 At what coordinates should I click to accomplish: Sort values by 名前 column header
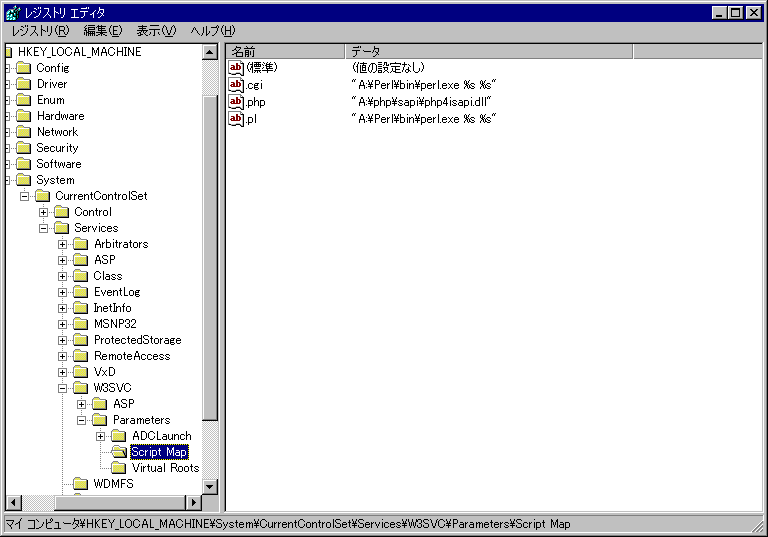tap(286, 51)
